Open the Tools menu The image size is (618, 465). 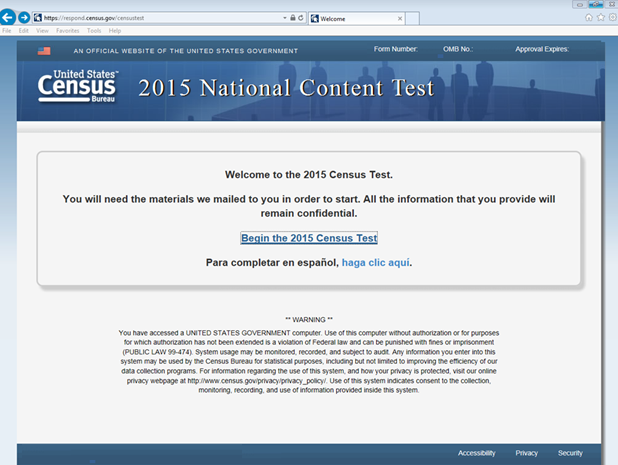click(94, 31)
